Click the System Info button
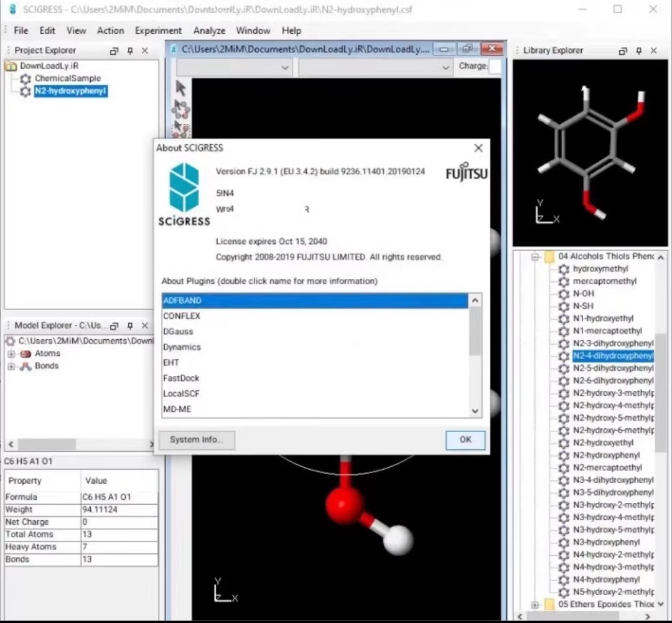The width and height of the screenshot is (672, 623). click(x=197, y=440)
